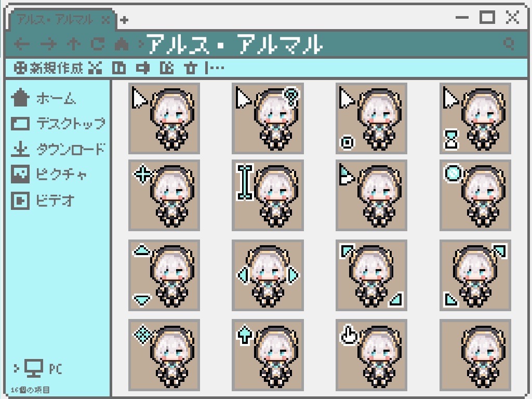
Task: Select the hourglass busy cursor thumbnail
Action: (x=475, y=118)
